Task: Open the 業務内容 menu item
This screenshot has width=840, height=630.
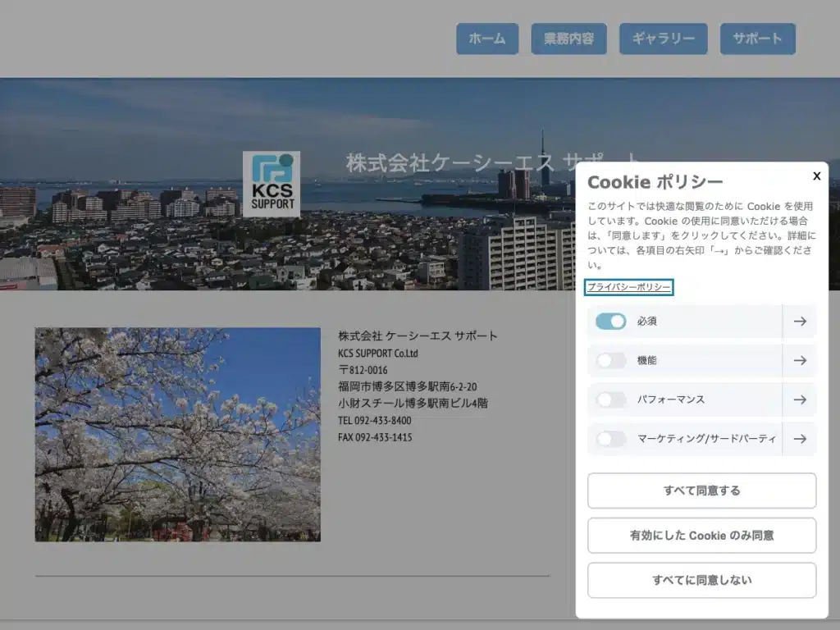Action: (x=569, y=39)
